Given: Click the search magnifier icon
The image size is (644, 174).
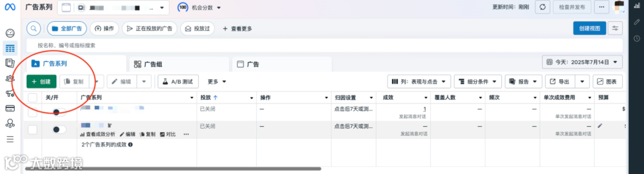Looking at the screenshot, I should [x=34, y=28].
